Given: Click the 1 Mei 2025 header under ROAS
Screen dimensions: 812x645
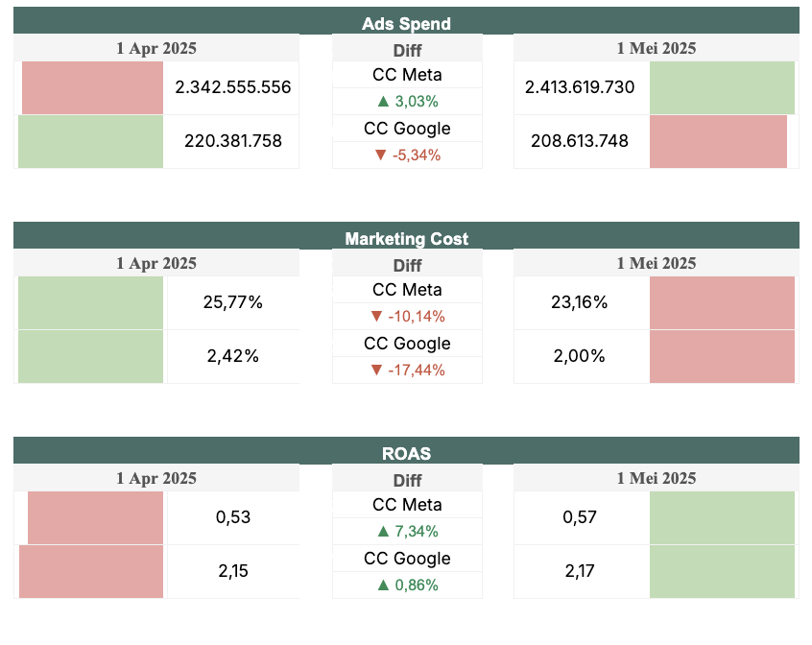Looking at the screenshot, I should [657, 478].
